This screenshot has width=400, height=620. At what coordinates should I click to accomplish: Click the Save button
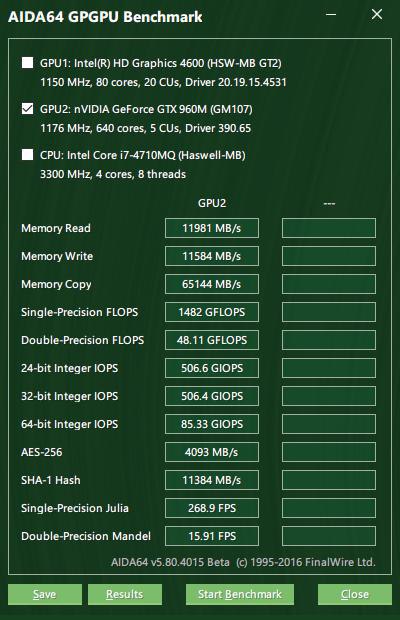click(45, 594)
